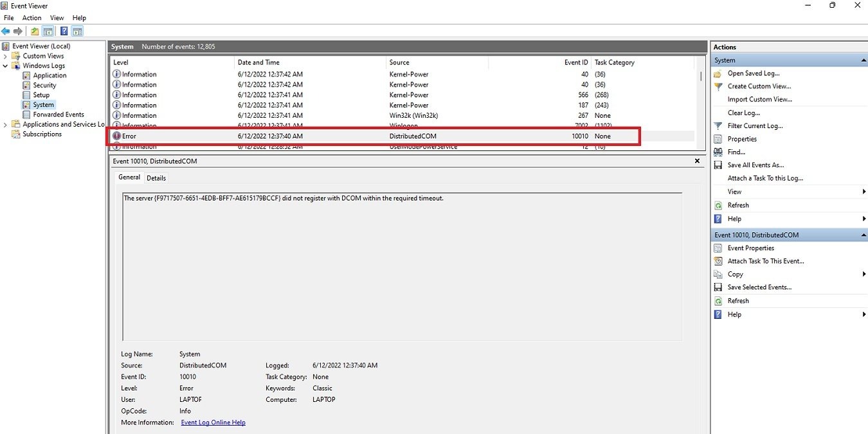Open the Action menu
868x434 pixels.
(x=32, y=17)
